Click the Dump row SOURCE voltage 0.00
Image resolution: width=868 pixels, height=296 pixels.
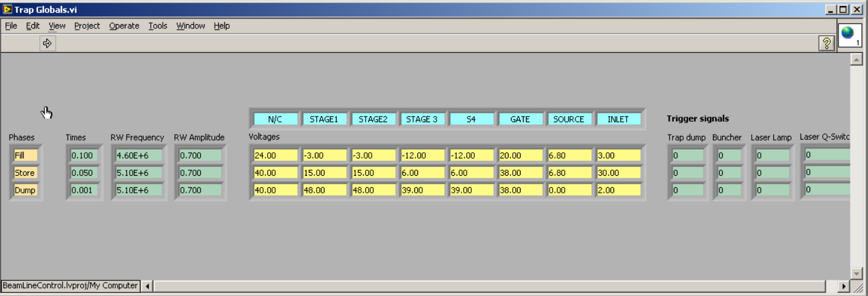click(569, 190)
